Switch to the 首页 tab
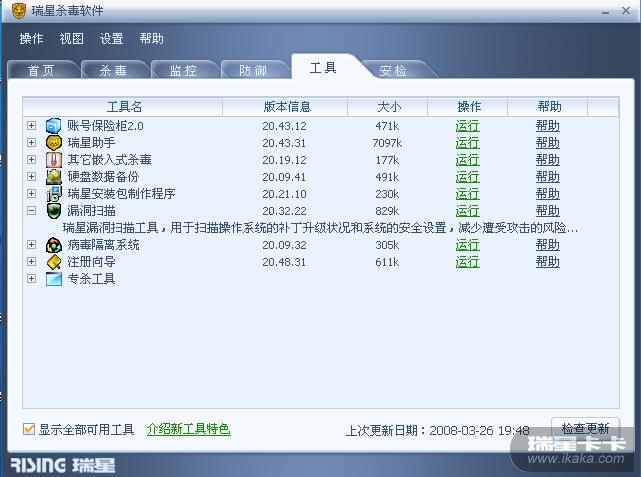Viewport: 641px width, 477px height. click(x=42, y=70)
